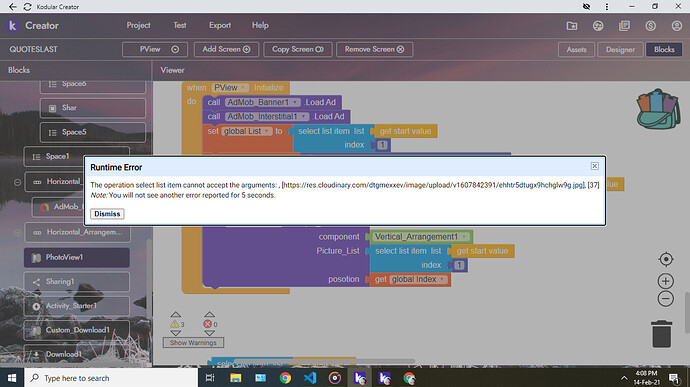
Task: Click the red error count indicator
Action: coord(208,324)
